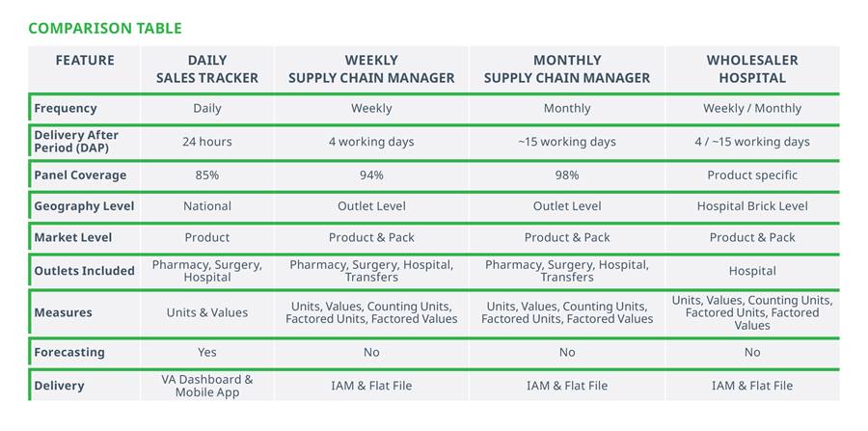
Task: Click the FEATURE column header
Action: click(85, 61)
